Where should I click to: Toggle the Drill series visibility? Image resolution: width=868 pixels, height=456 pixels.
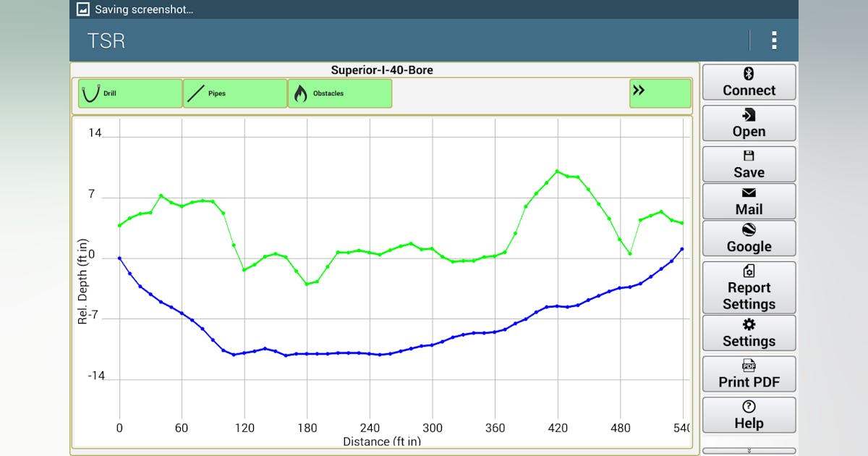tap(130, 93)
